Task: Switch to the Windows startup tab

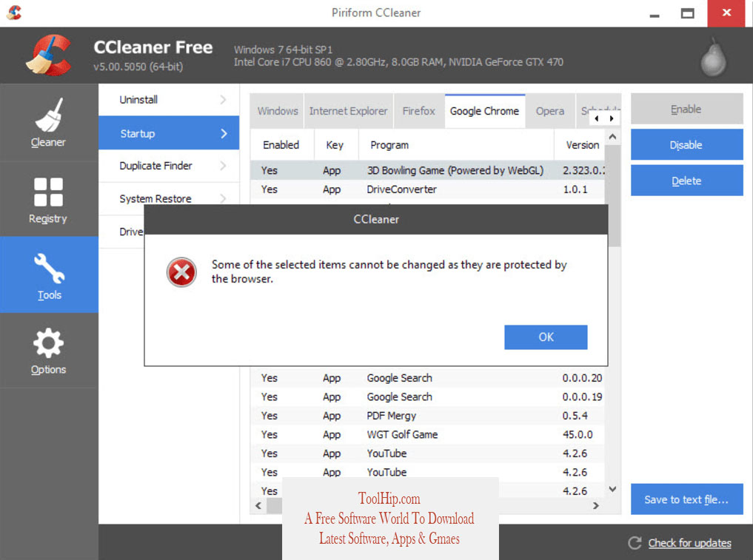Action: pyautogui.click(x=277, y=111)
